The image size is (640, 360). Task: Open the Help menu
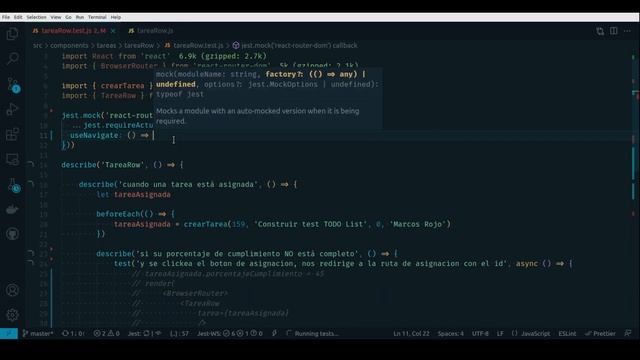pos(116,17)
